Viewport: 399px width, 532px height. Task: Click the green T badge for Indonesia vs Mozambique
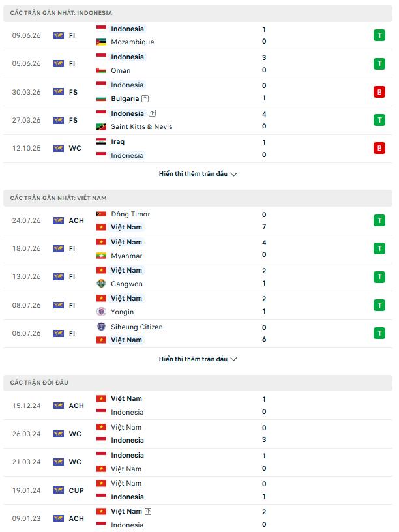click(x=379, y=35)
